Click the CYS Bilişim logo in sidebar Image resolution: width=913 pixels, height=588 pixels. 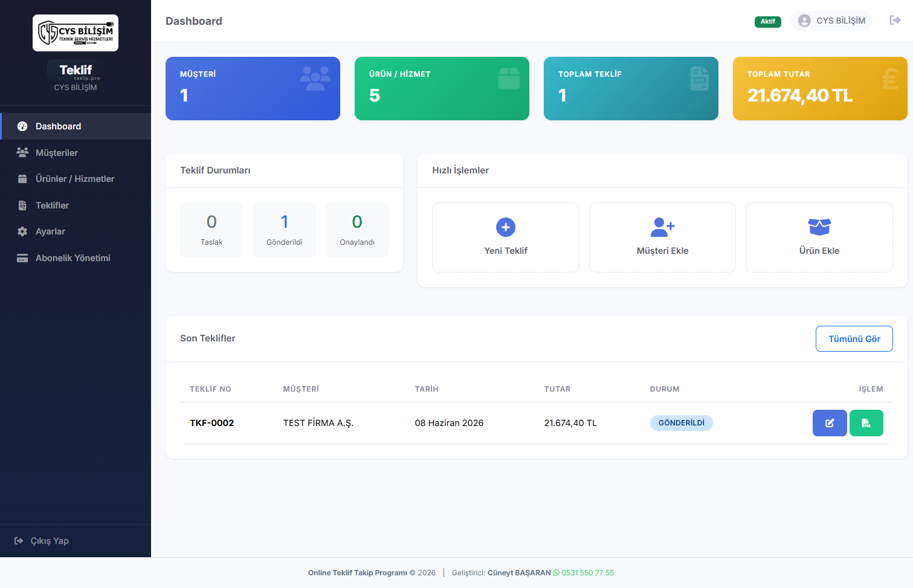coord(76,33)
